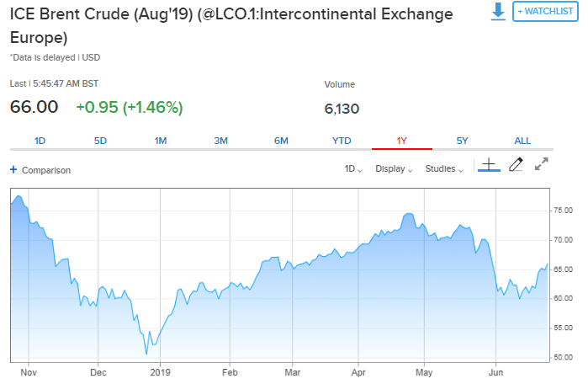Select the active 1Y range tab
The width and height of the screenshot is (588, 384).
tap(402, 141)
